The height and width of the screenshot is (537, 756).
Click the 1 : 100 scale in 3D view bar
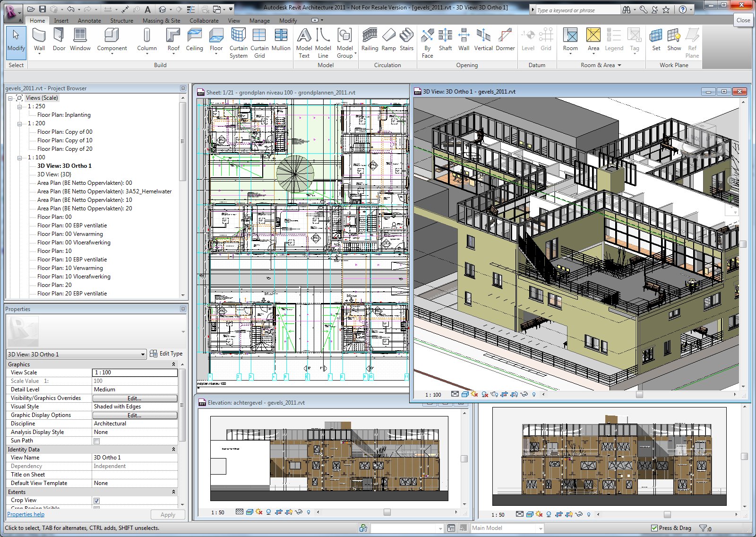433,395
